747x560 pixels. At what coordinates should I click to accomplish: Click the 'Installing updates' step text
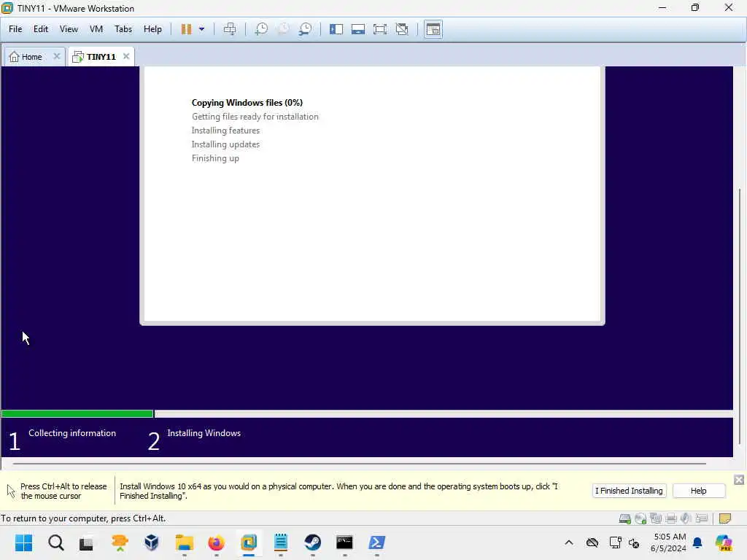pyautogui.click(x=225, y=144)
